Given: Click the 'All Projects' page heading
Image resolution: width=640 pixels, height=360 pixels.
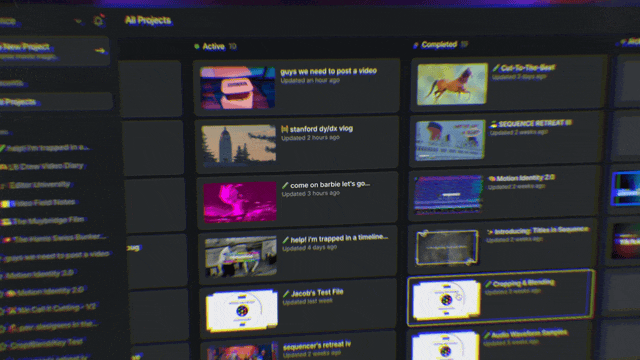Looking at the screenshot, I should (148, 20).
